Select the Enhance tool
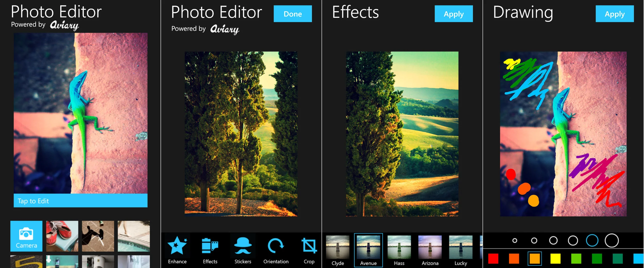 pos(177,250)
